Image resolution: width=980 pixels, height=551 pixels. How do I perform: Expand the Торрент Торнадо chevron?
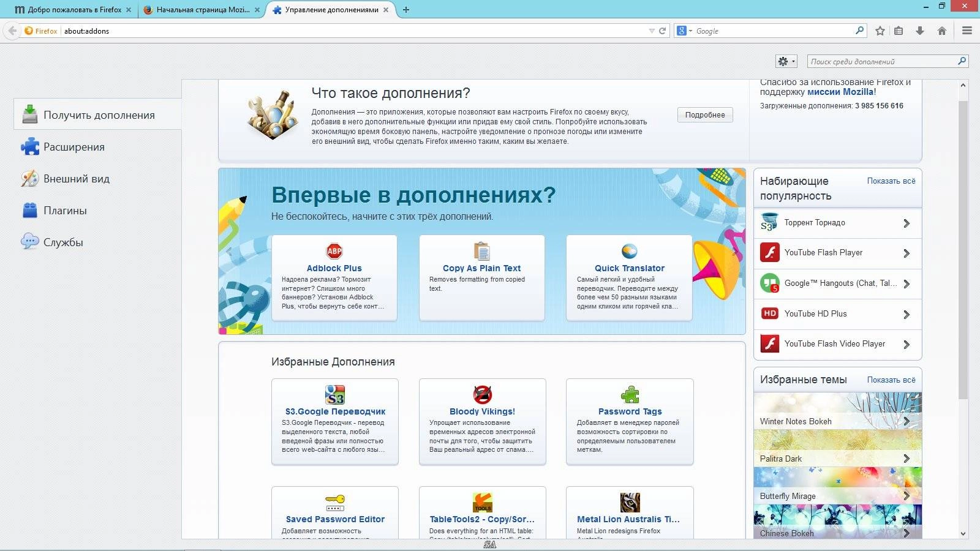point(907,223)
